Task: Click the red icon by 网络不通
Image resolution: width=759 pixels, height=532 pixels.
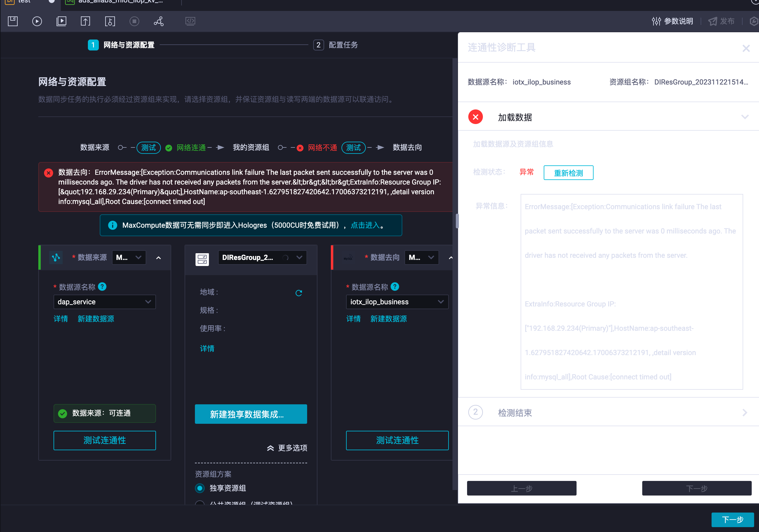Action: [x=300, y=148]
